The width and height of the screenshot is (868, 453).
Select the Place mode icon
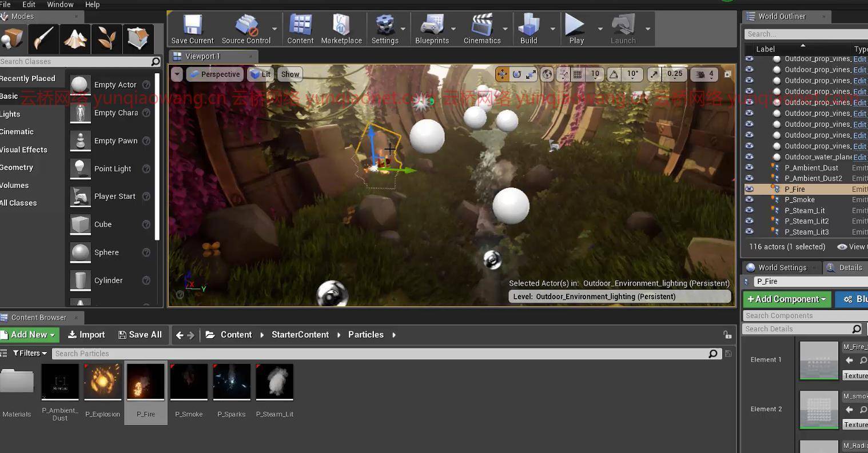tap(11, 38)
